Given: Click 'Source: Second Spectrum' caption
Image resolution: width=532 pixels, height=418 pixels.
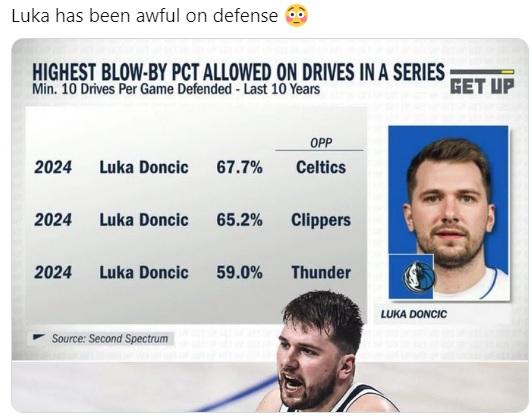Looking at the screenshot, I should click(110, 338).
